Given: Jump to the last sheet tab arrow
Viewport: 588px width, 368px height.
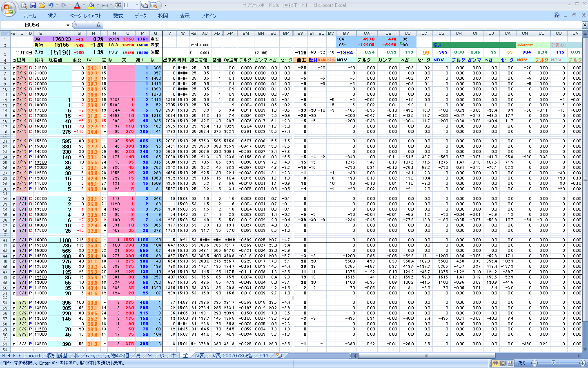Looking at the screenshot, I should [x=20, y=355].
